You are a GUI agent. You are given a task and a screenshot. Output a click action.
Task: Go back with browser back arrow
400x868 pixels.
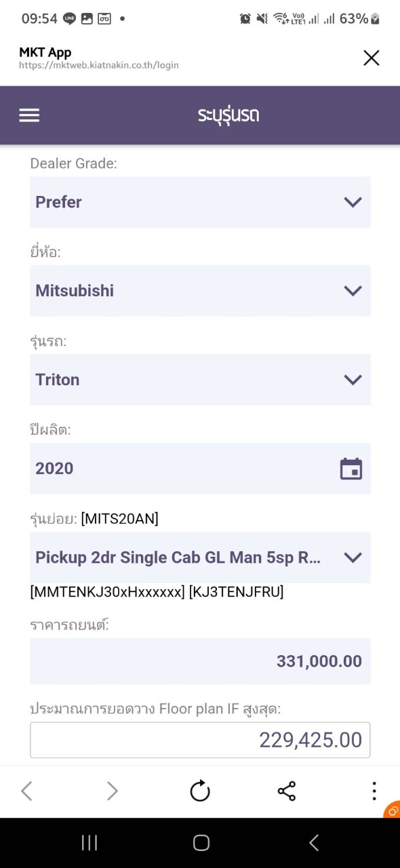pyautogui.click(x=26, y=791)
